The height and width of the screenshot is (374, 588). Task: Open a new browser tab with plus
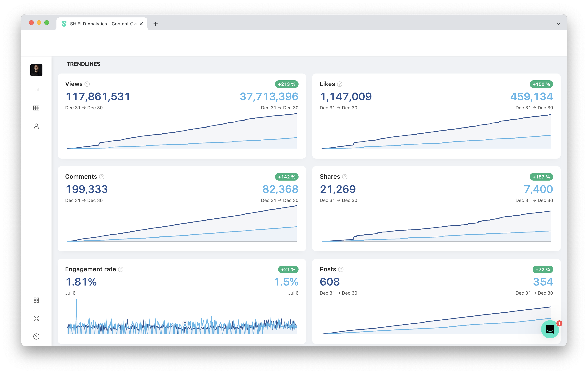tap(156, 24)
